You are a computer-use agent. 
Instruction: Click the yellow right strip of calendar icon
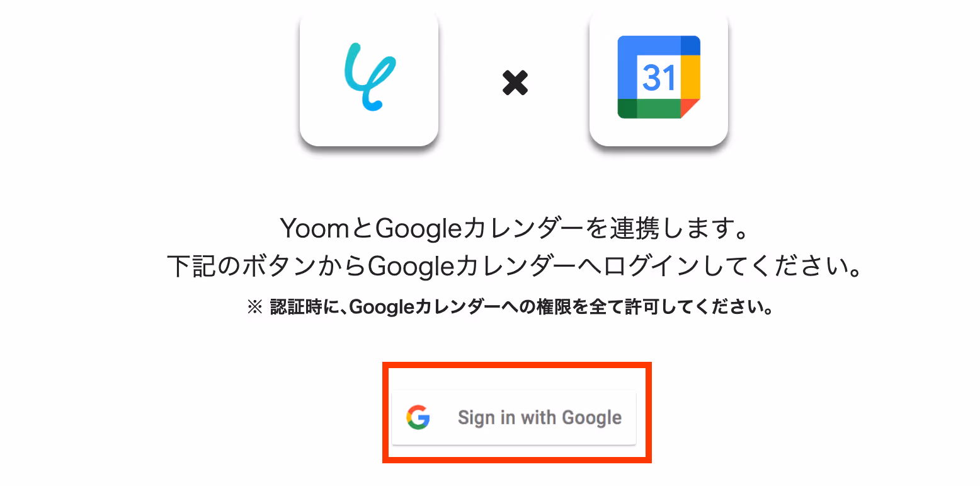coord(691,77)
